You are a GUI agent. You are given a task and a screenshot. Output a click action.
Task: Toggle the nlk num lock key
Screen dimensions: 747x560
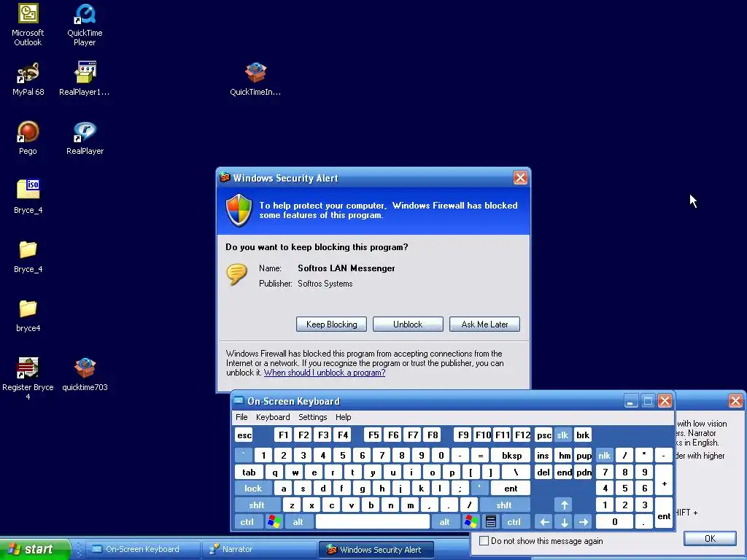point(604,455)
